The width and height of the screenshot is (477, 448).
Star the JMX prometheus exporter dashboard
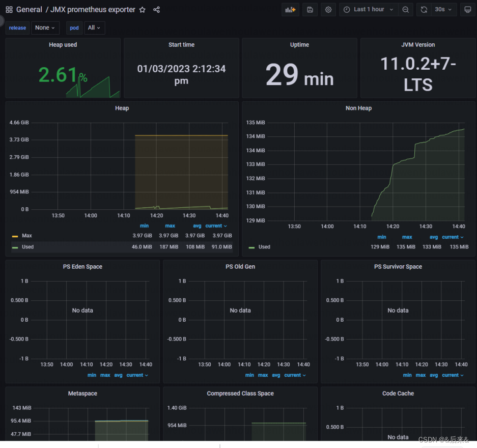(143, 10)
